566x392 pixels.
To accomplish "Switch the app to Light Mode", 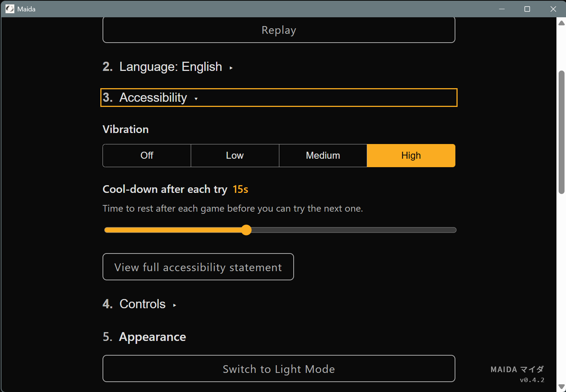I will tap(279, 369).
